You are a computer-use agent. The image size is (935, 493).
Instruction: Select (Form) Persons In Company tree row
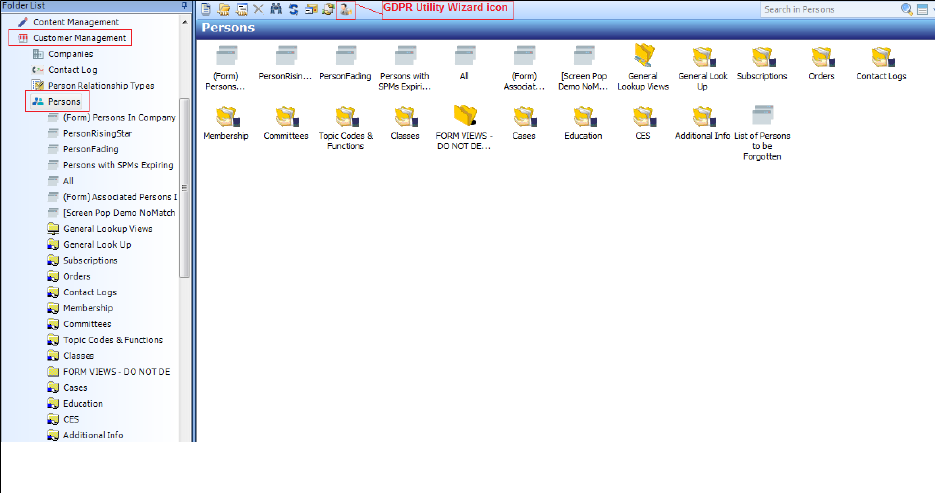(119, 117)
